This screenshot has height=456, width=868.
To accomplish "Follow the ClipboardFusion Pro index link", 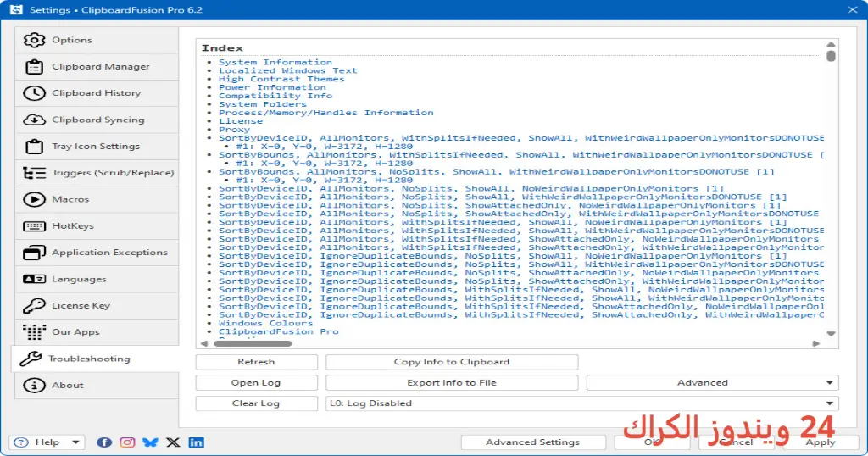I will coord(278,331).
